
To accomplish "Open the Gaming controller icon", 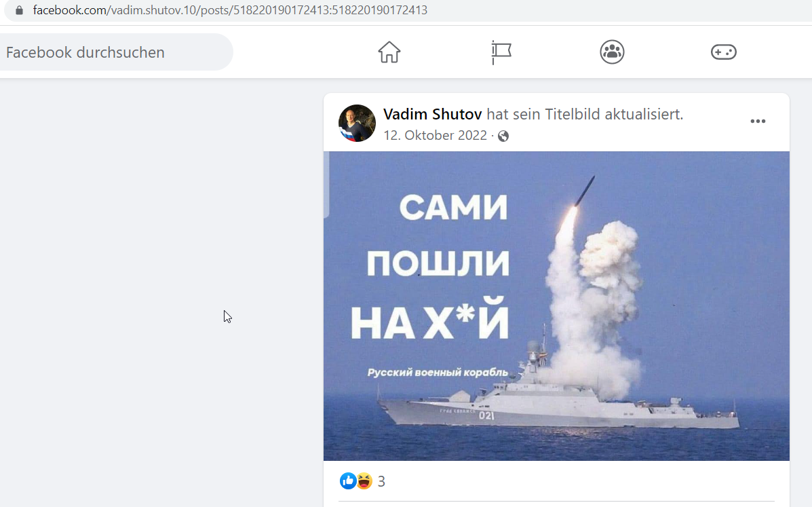I will tap(723, 52).
